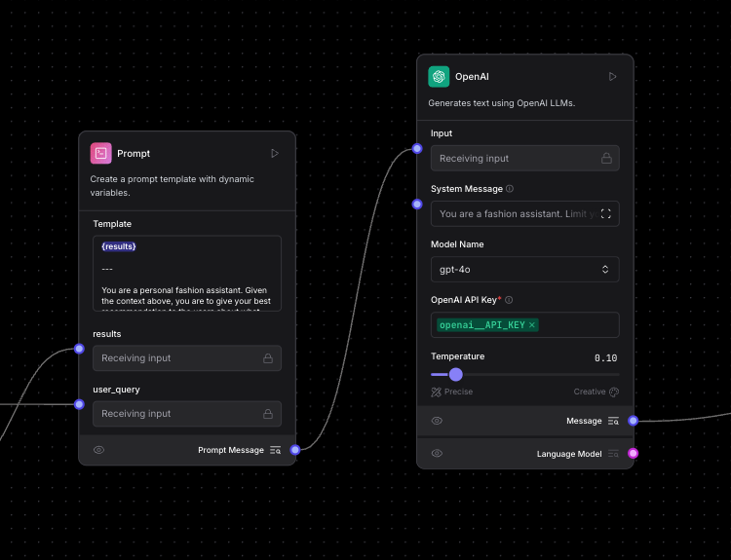Click the OpenAI Input receiving field
Image resolution: width=731 pixels, height=560 pixels.
point(525,159)
